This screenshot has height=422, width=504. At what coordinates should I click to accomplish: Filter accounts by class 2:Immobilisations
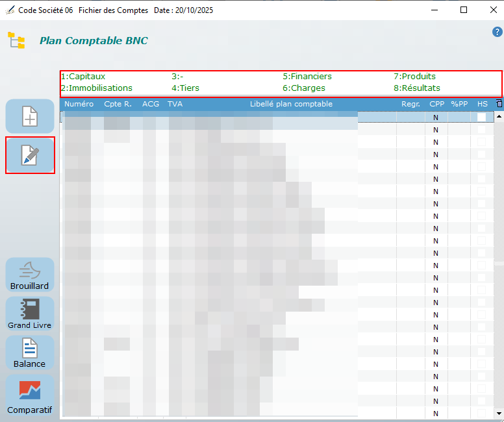(97, 88)
